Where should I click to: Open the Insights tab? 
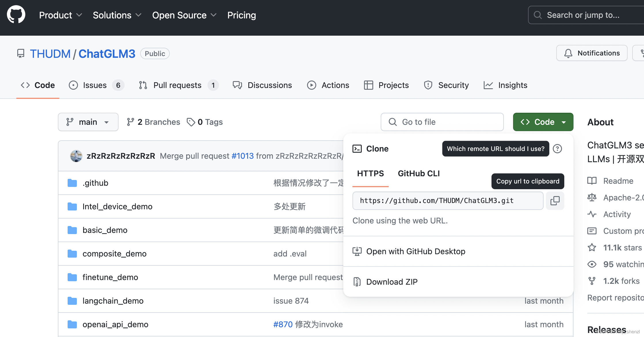506,85
